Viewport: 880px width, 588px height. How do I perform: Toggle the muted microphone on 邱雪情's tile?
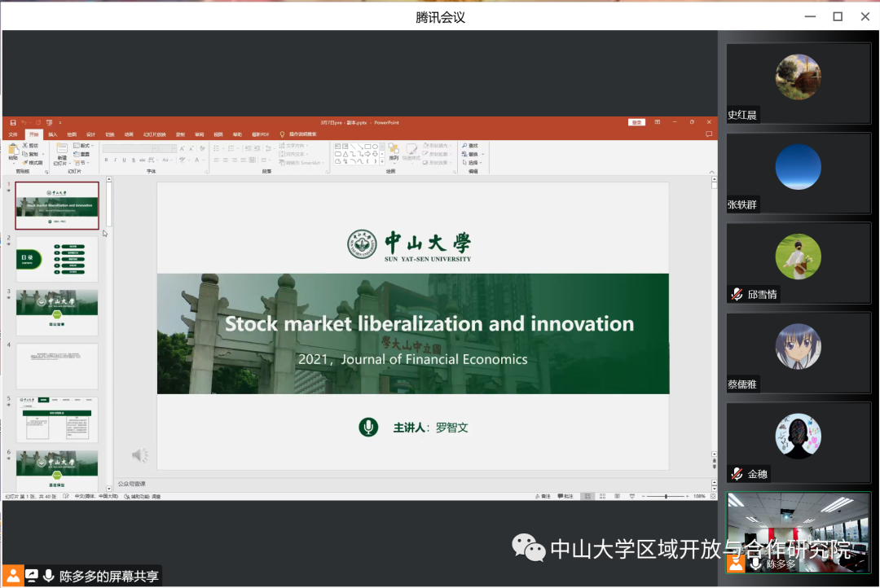pos(737,294)
